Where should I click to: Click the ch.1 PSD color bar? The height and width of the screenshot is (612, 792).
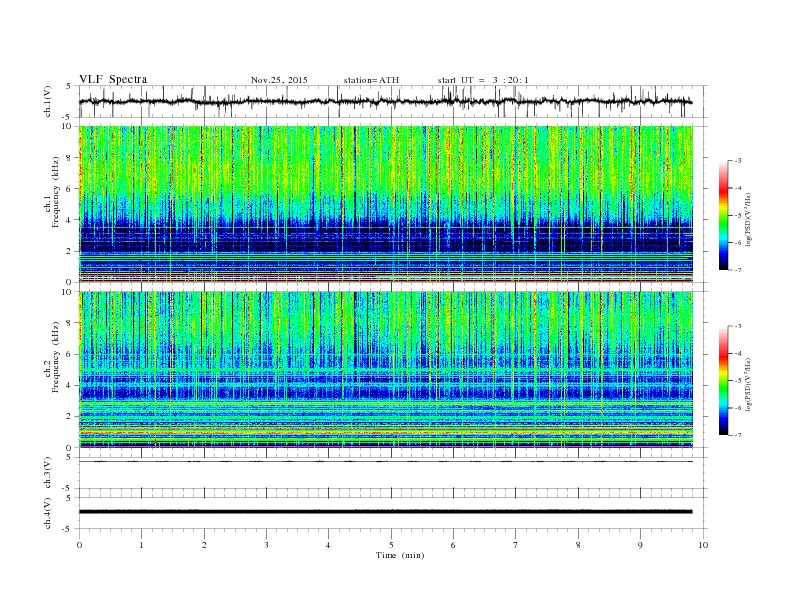[x=723, y=215]
